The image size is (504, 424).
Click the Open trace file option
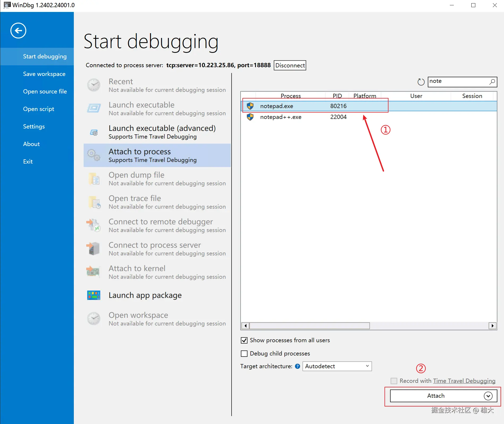click(x=157, y=202)
